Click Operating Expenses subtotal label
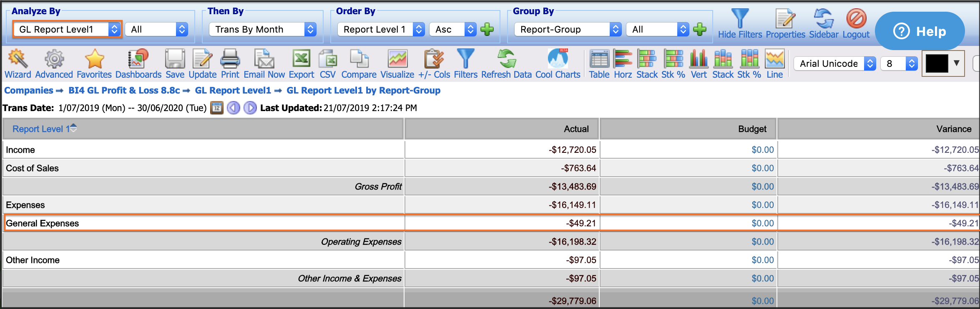The height and width of the screenshot is (309, 980). pos(361,241)
